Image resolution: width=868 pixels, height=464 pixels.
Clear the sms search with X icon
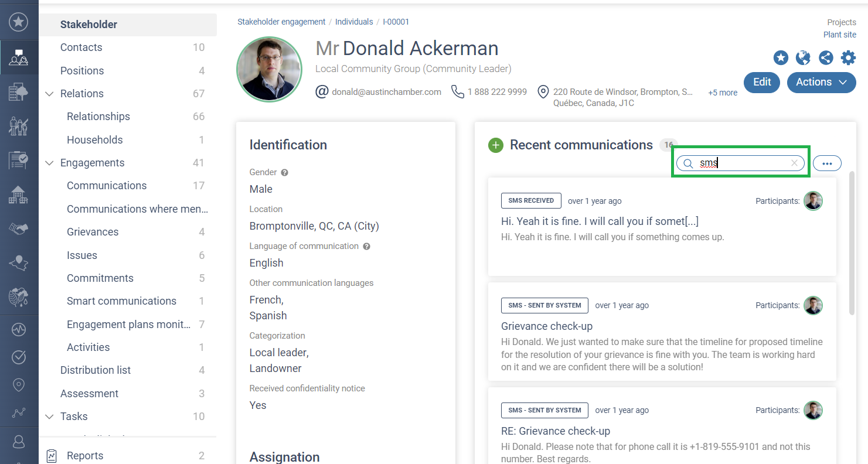tap(794, 163)
